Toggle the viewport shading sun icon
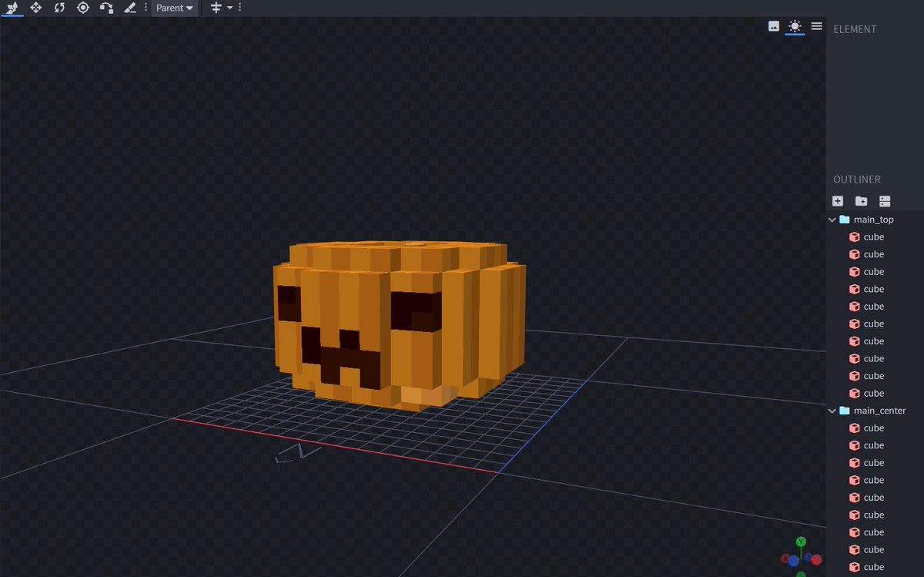The height and width of the screenshot is (577, 924). [795, 26]
